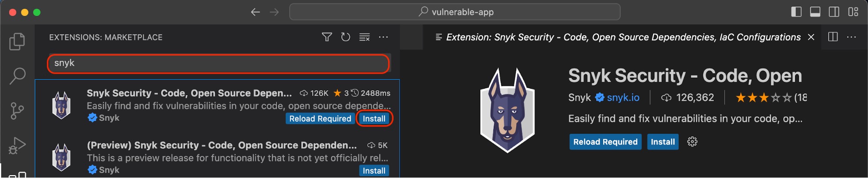Open editor more actions menu
Image resolution: width=868 pixels, height=178 pixels.
(x=851, y=37)
